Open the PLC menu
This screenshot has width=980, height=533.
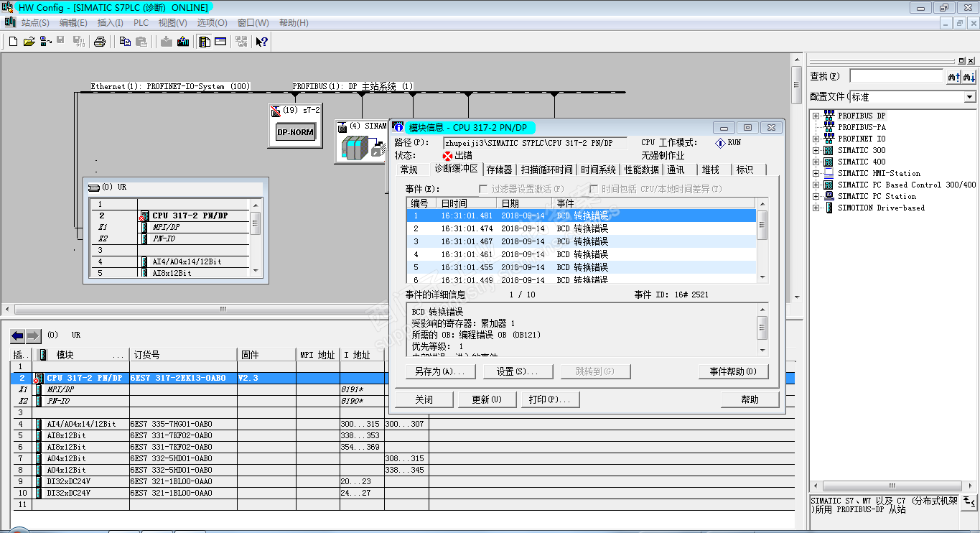pyautogui.click(x=141, y=23)
